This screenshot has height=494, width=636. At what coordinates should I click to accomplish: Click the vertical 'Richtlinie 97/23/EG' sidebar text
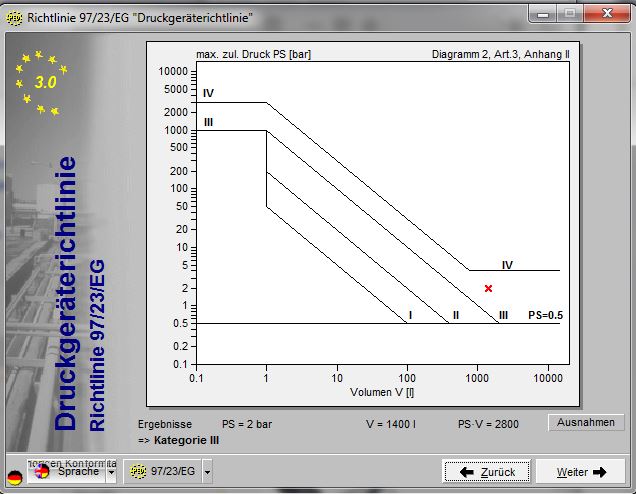click(x=97, y=346)
